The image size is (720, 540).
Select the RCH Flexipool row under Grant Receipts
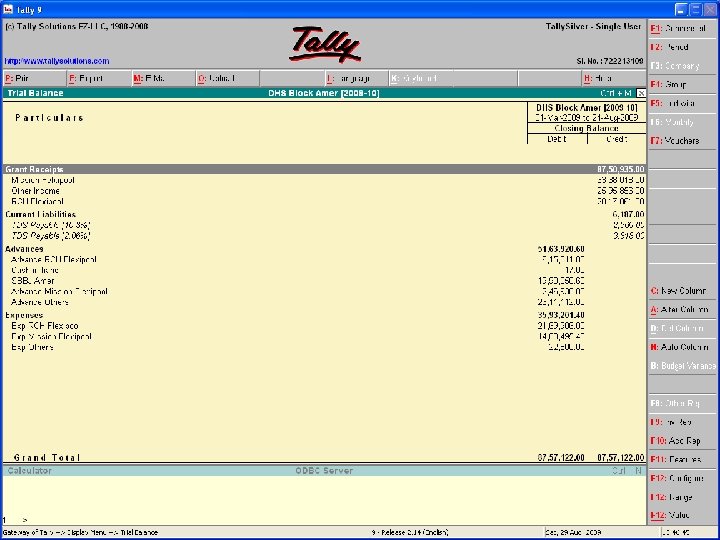(x=324, y=201)
